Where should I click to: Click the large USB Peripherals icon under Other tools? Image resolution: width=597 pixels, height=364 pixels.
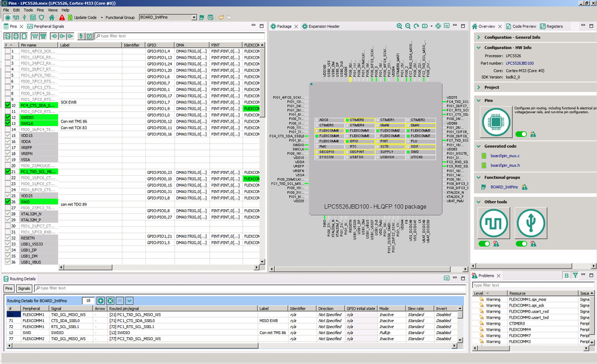531,223
